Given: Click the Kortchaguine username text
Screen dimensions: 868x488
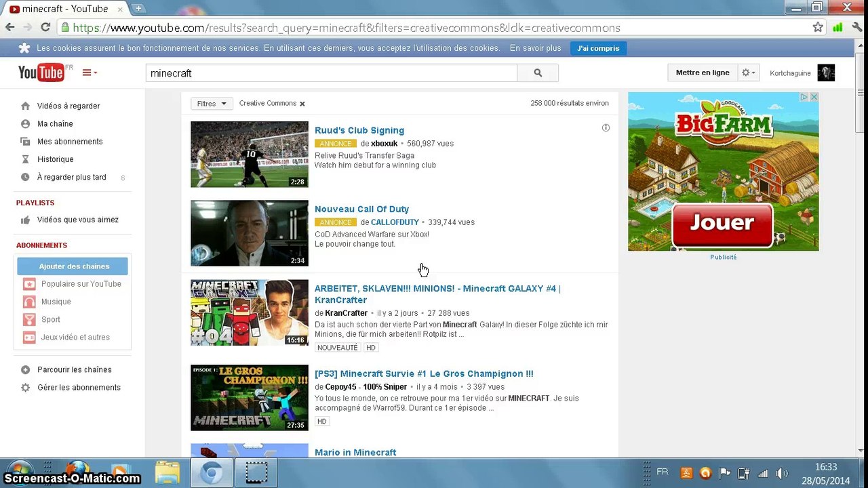Looking at the screenshot, I should pos(790,73).
